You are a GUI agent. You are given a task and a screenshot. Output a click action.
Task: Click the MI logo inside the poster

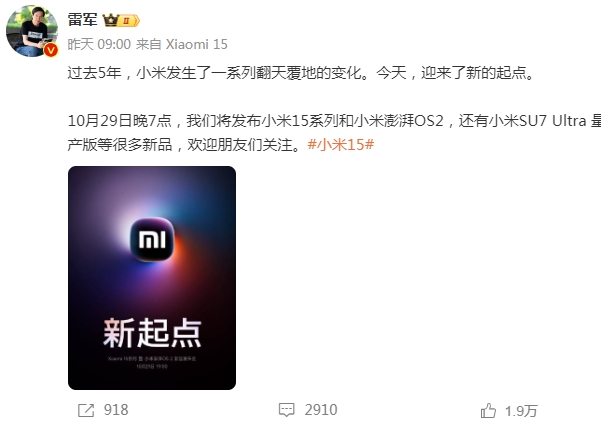152,239
